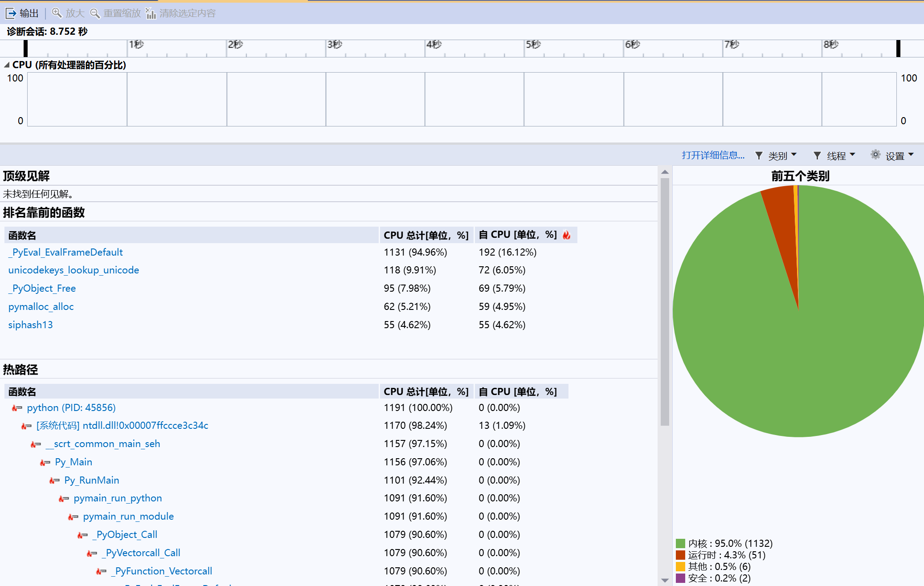Select the pymain_run_module hot path row
The height and width of the screenshot is (586, 924).
pos(128,517)
